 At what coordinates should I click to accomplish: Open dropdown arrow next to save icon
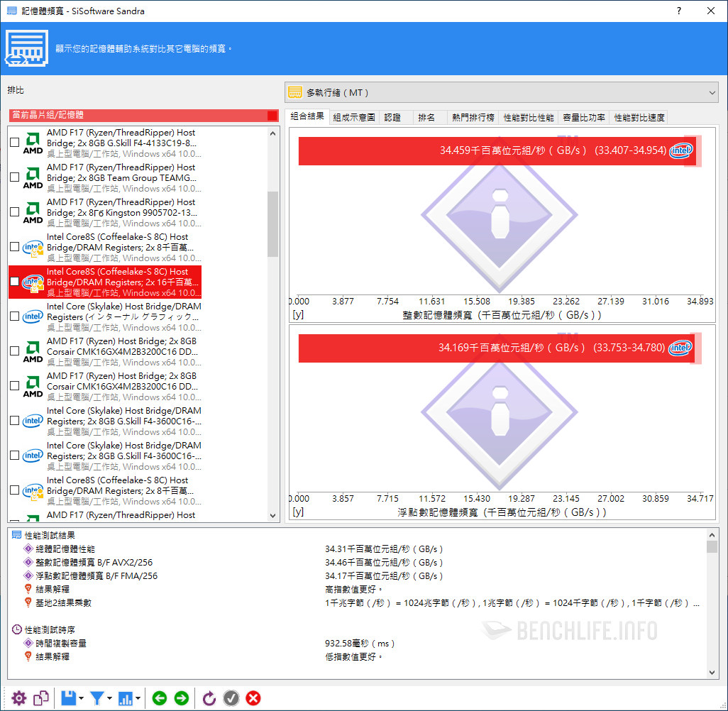pyautogui.click(x=81, y=698)
